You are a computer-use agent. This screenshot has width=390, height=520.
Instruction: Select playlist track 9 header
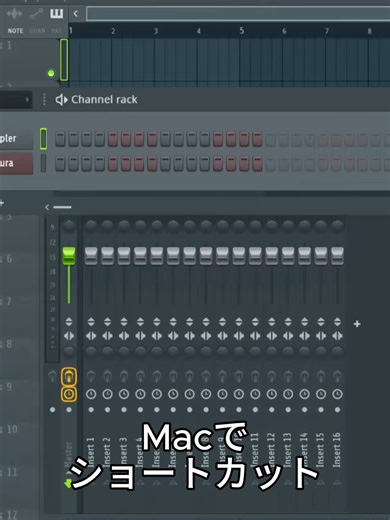point(19,387)
